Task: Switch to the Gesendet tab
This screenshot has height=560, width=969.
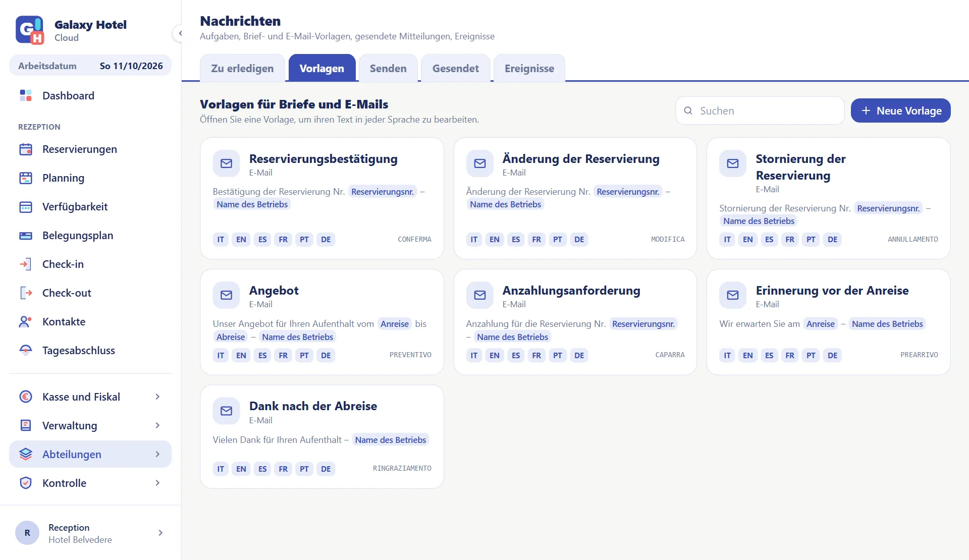Action: [456, 68]
